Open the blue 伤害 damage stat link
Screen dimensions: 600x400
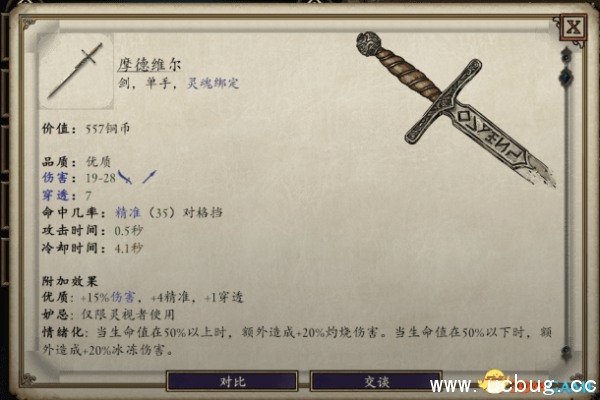(55, 178)
